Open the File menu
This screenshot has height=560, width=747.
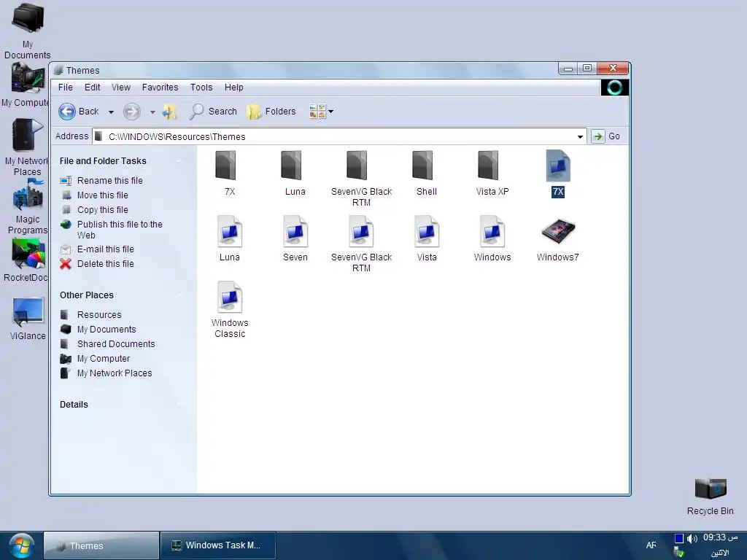(65, 87)
